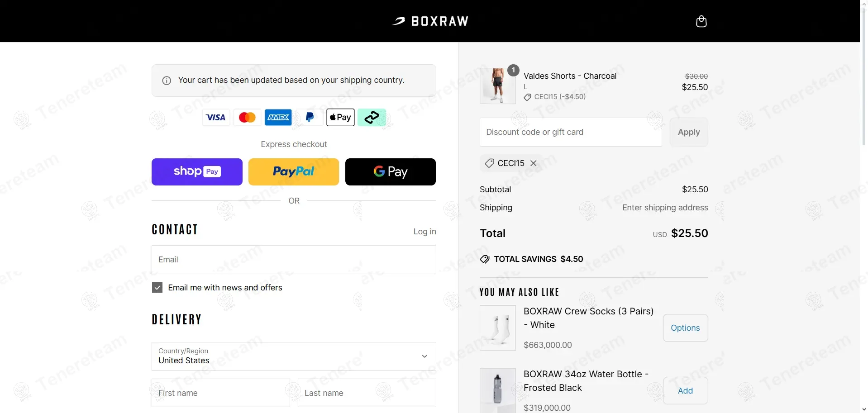
Task: Pay using the Google Pay express button
Action: pos(390,171)
